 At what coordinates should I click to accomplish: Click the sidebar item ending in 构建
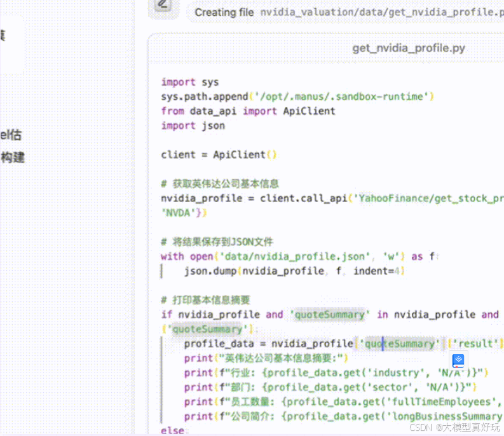pyautogui.click(x=13, y=158)
